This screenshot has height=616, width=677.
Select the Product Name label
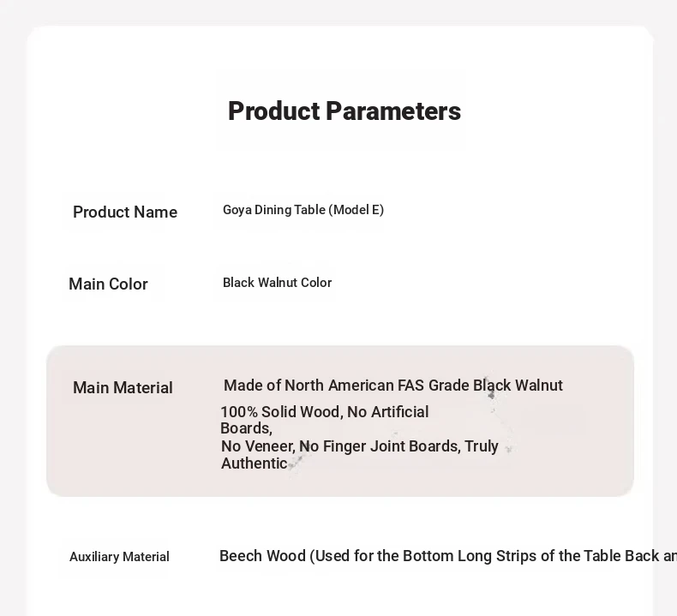[125, 212]
